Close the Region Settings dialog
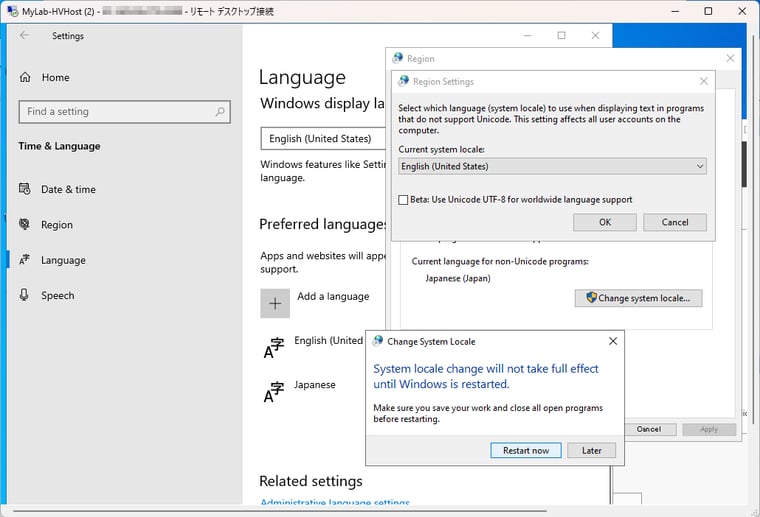The width and height of the screenshot is (760, 517). click(704, 81)
